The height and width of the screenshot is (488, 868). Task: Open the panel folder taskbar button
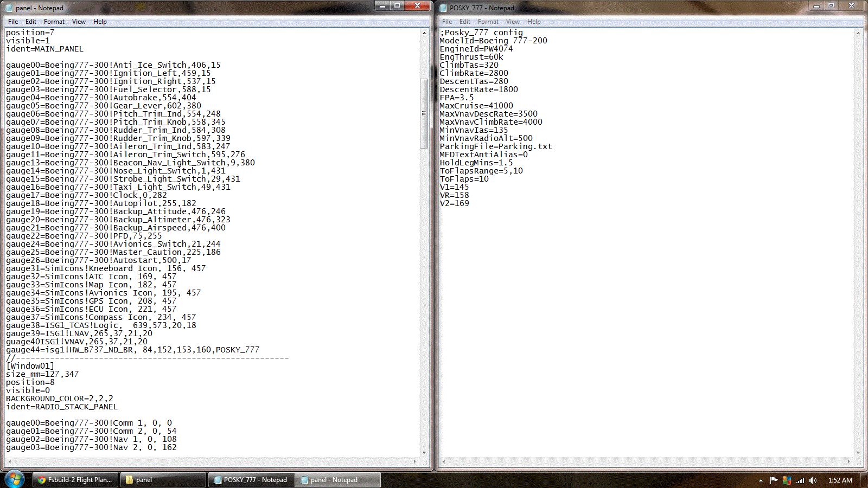point(163,480)
